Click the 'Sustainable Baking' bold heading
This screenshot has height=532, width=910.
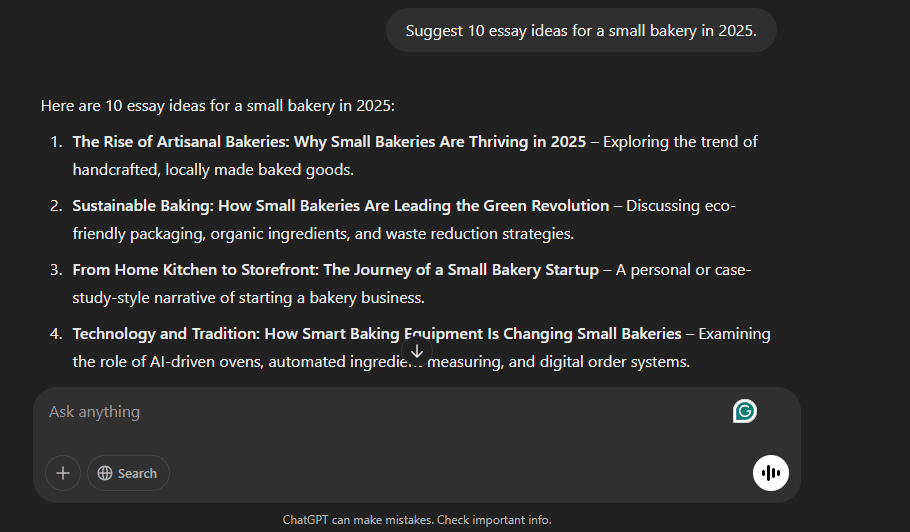(x=341, y=205)
